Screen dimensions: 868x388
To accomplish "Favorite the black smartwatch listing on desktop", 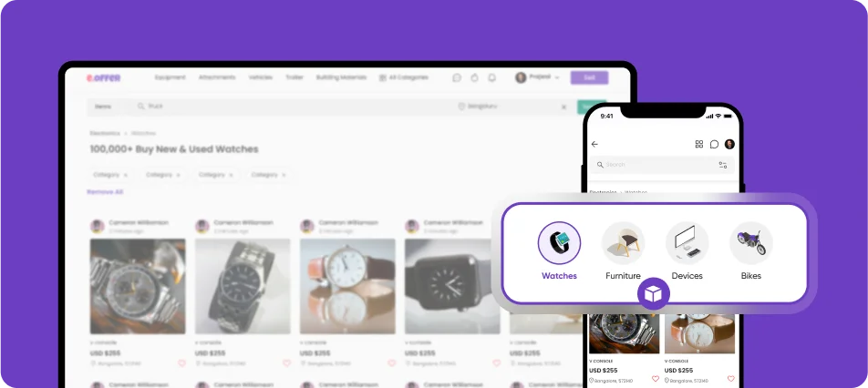I will 497,363.
